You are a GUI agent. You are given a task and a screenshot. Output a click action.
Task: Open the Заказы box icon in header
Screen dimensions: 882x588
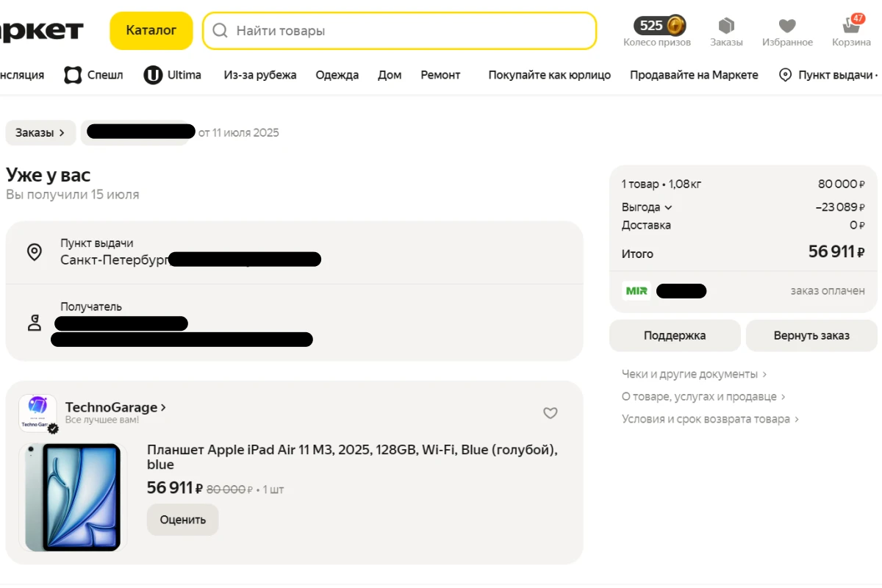[726, 26]
